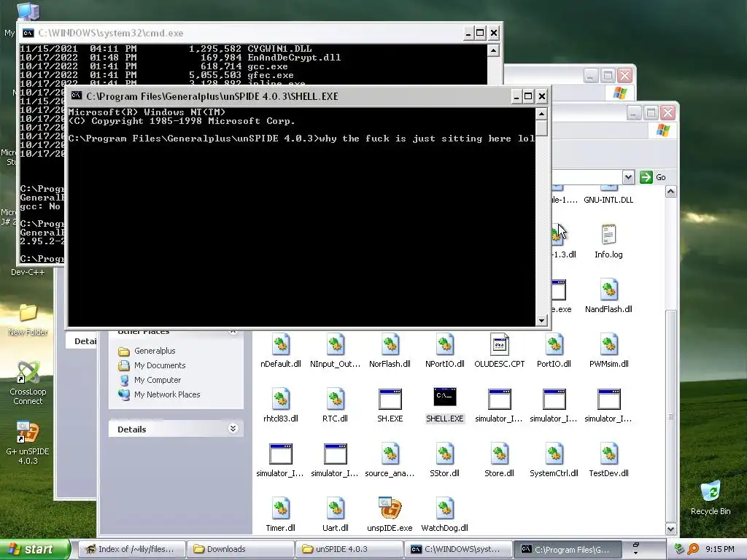Click the taskbar clock showing 9:15 PM
Image resolution: width=747 pixels, height=560 pixels.
719,549
